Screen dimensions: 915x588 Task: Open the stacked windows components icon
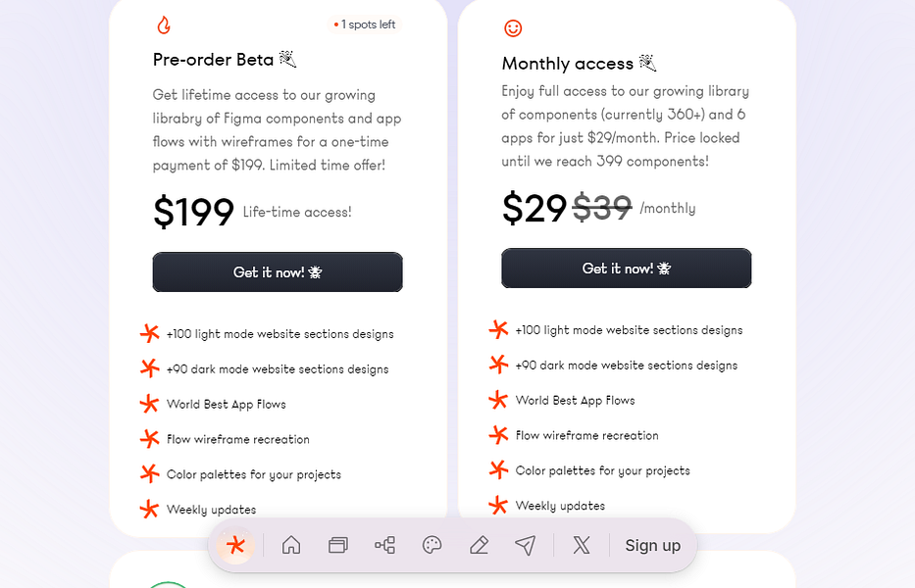click(338, 545)
